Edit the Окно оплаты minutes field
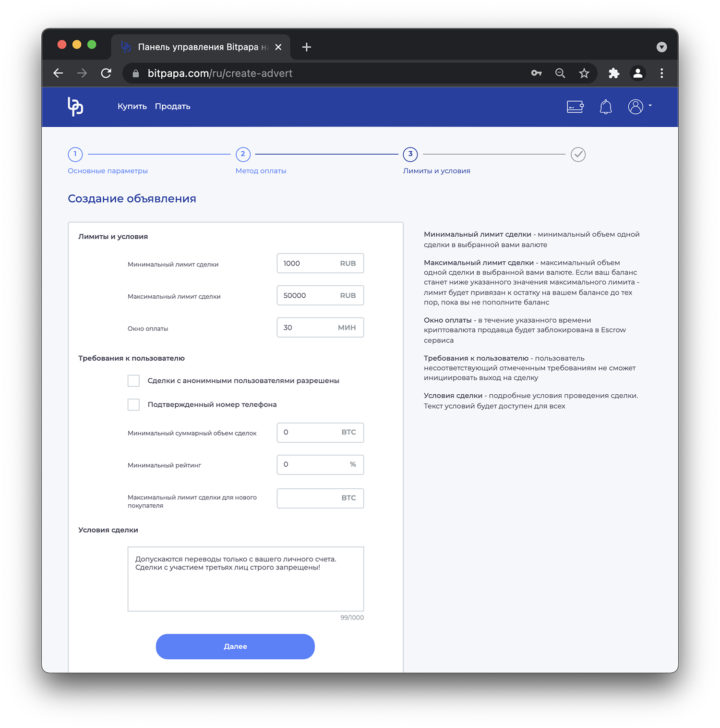 (320, 328)
